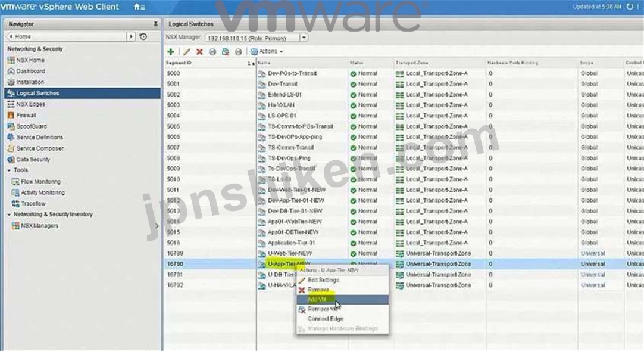Click the Service Definitions icon in the Navigator
The width and height of the screenshot is (644, 351).
tap(11, 138)
